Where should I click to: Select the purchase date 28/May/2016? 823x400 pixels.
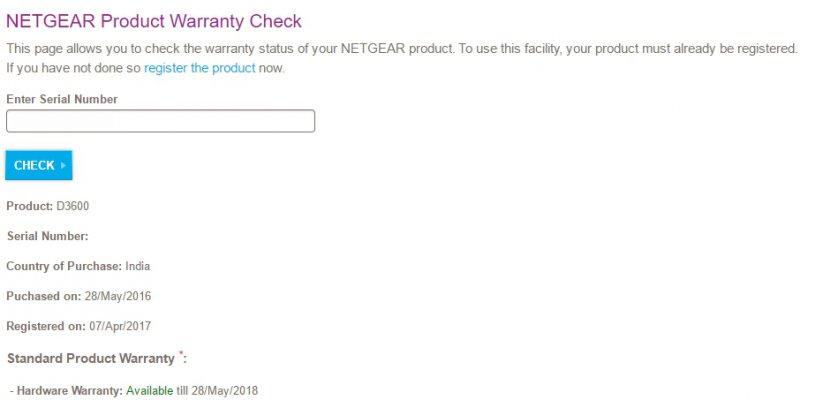pyautogui.click(x=118, y=296)
